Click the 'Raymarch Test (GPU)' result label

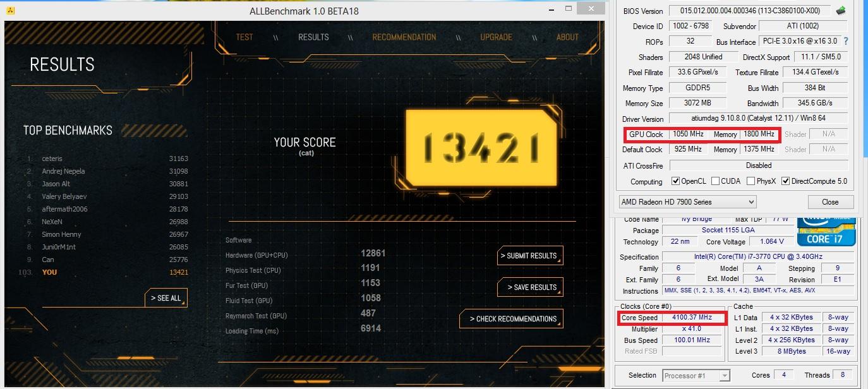click(256, 316)
